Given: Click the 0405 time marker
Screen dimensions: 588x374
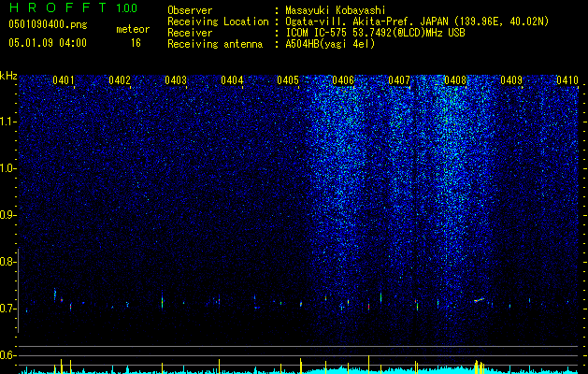Looking at the screenshot, I should click(288, 80).
